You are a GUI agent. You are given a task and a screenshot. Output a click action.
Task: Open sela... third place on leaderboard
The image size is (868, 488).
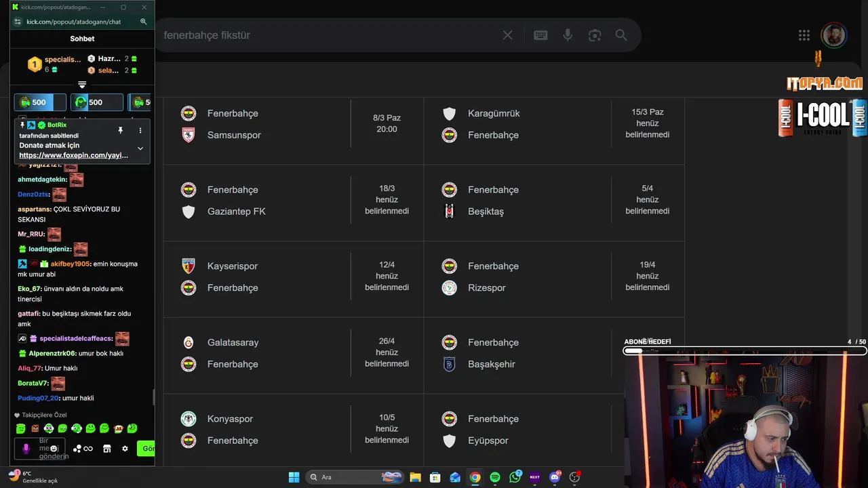coord(108,70)
